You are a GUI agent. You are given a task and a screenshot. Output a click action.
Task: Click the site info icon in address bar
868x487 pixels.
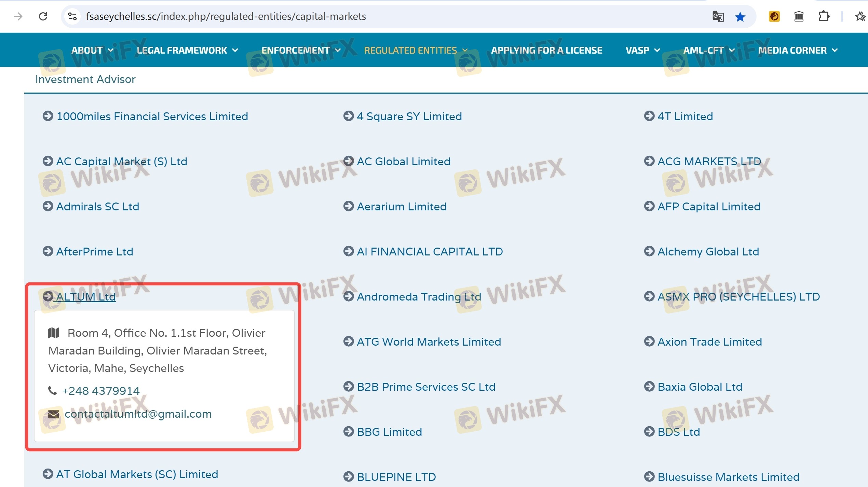pyautogui.click(x=72, y=16)
